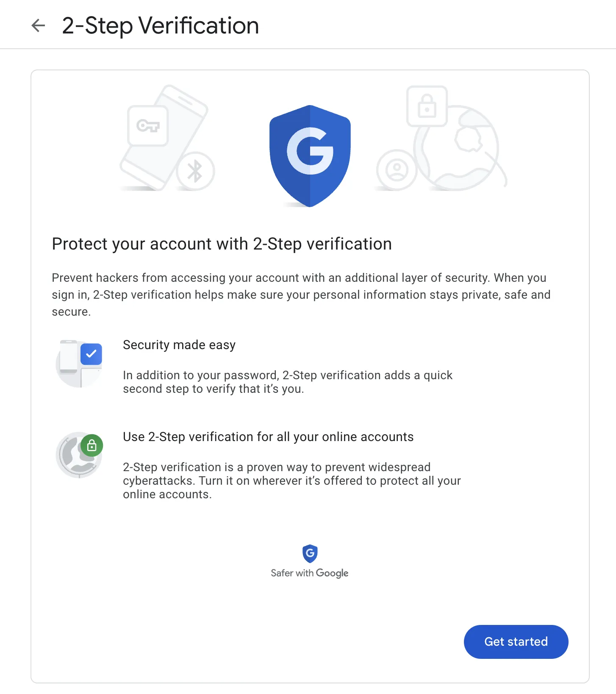The image size is (616, 694).
Task: Click the small Safer with Google shield
Action: (310, 553)
